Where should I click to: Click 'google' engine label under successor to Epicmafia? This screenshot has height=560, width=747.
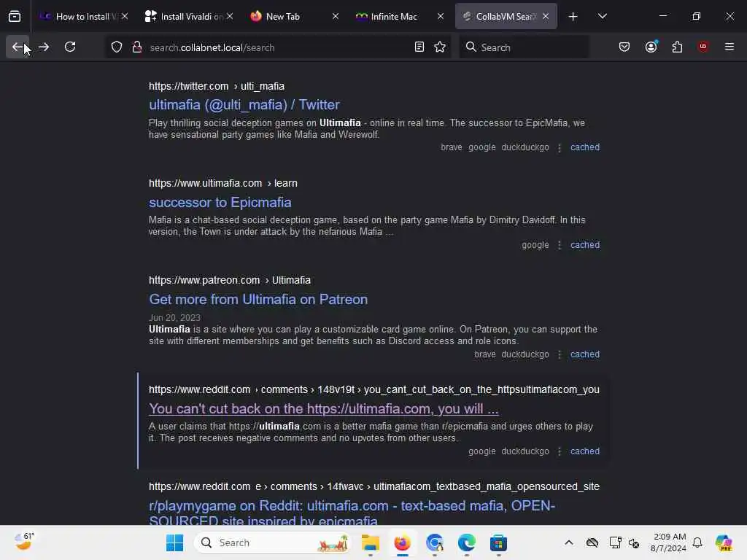pos(535,245)
